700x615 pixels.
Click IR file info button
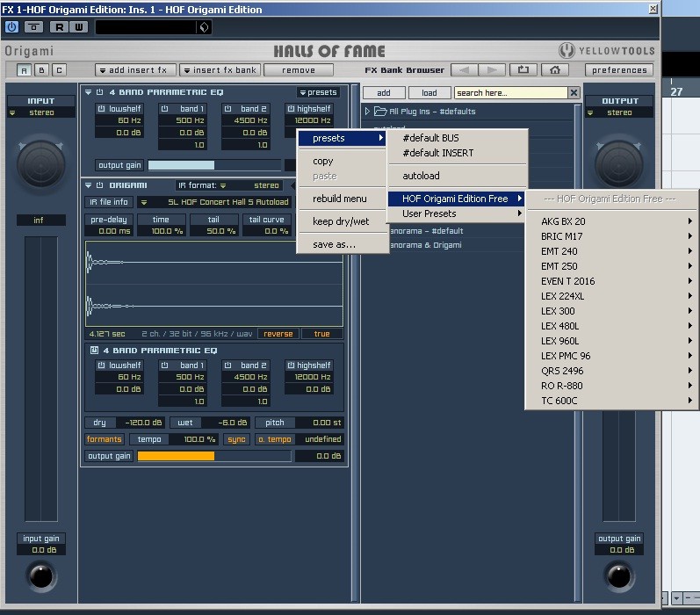(109, 202)
